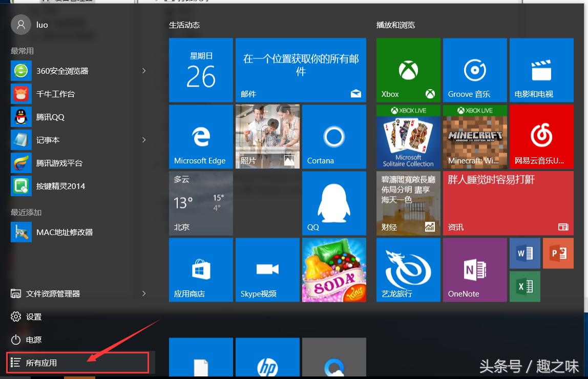Open the Skype视频 tile
The image size is (588, 379).
[267, 270]
